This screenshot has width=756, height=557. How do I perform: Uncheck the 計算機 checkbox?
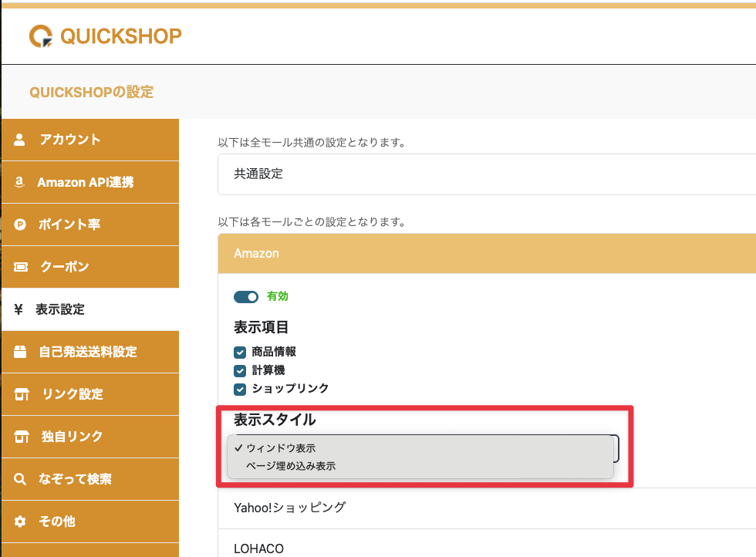[240, 370]
